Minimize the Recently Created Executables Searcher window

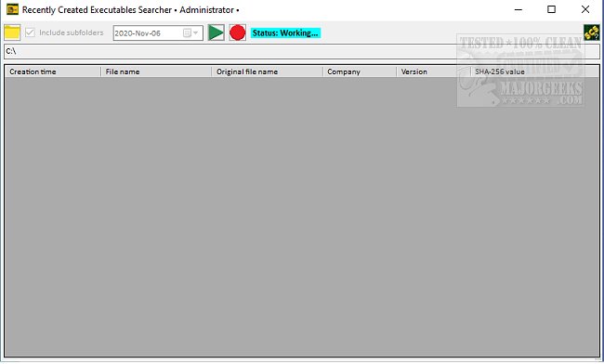pyautogui.click(x=519, y=9)
